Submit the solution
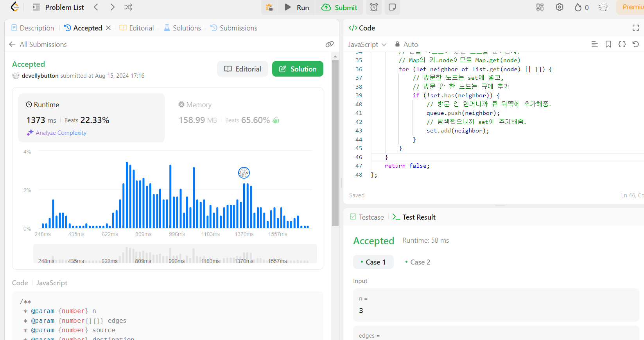The image size is (644, 340). click(x=339, y=7)
